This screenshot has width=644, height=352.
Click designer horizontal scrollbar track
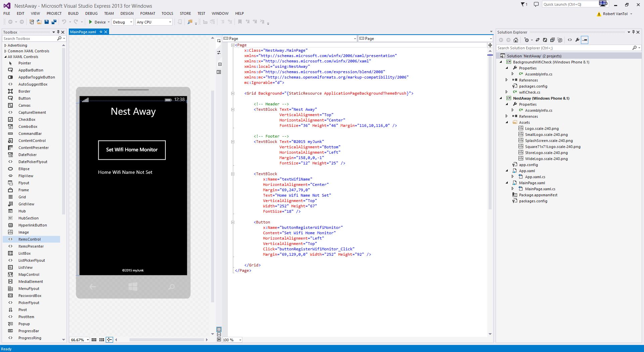coord(166,340)
